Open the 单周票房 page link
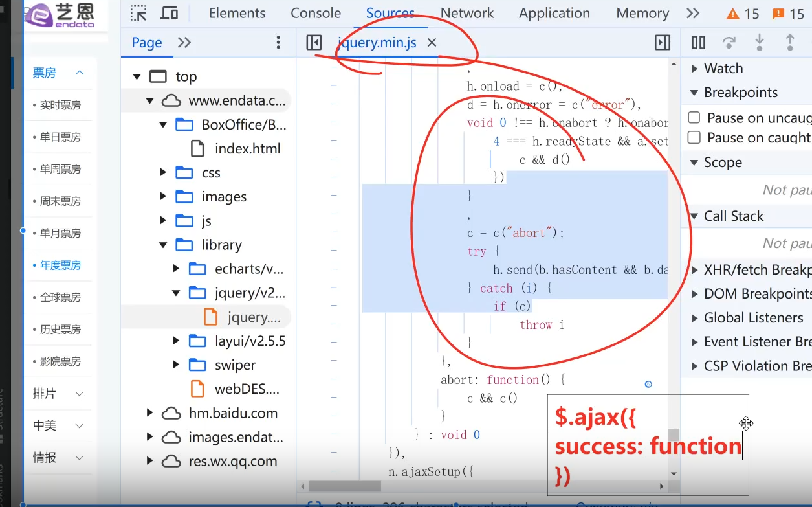This screenshot has height=507, width=812. click(60, 169)
